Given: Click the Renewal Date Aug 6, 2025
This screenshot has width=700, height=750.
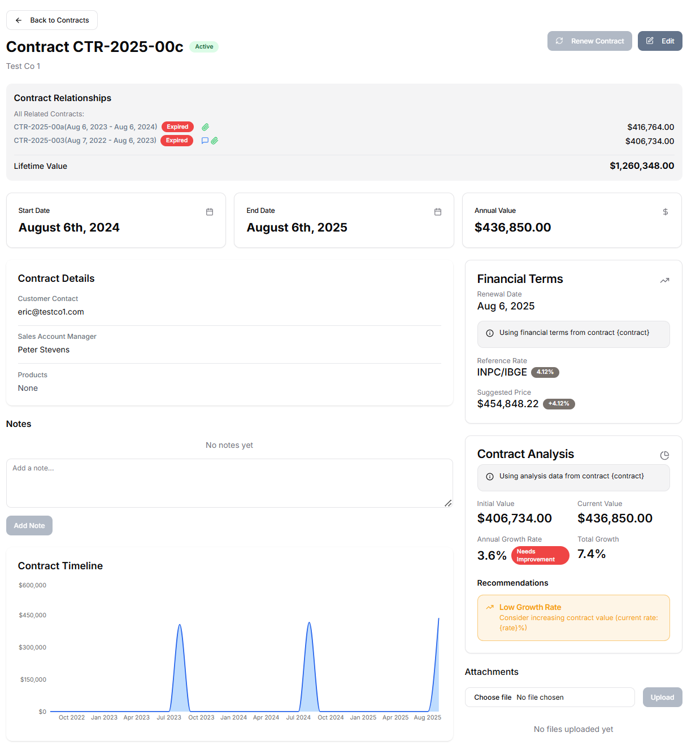Looking at the screenshot, I should click(x=506, y=306).
